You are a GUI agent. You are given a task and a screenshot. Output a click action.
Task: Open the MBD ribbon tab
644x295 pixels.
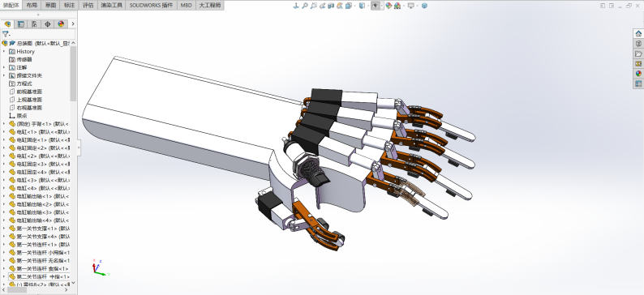coord(186,6)
